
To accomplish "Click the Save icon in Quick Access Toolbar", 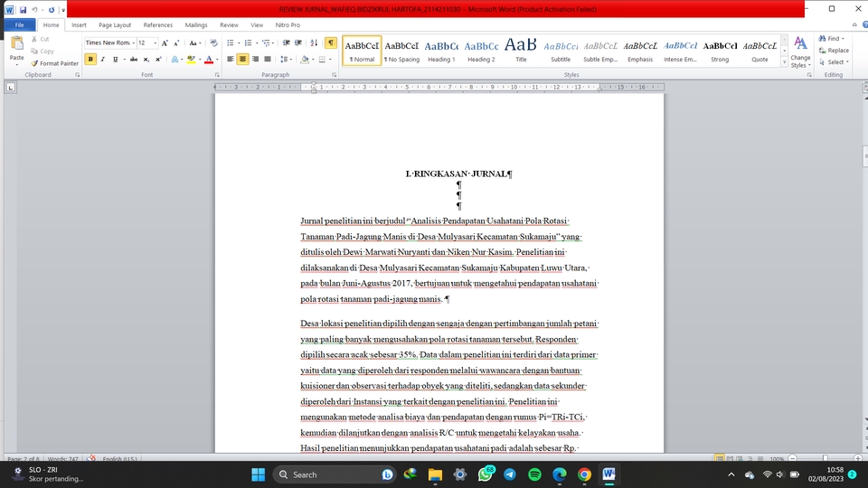I will (23, 10).
